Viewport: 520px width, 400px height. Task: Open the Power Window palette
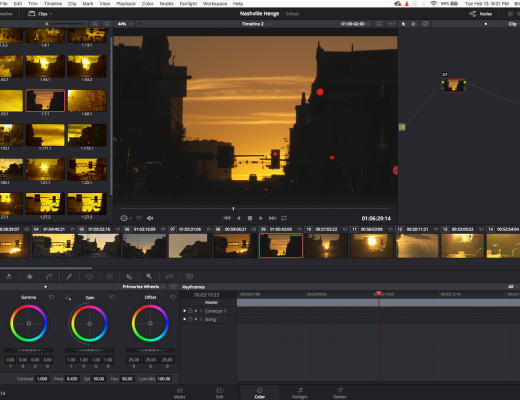89,276
